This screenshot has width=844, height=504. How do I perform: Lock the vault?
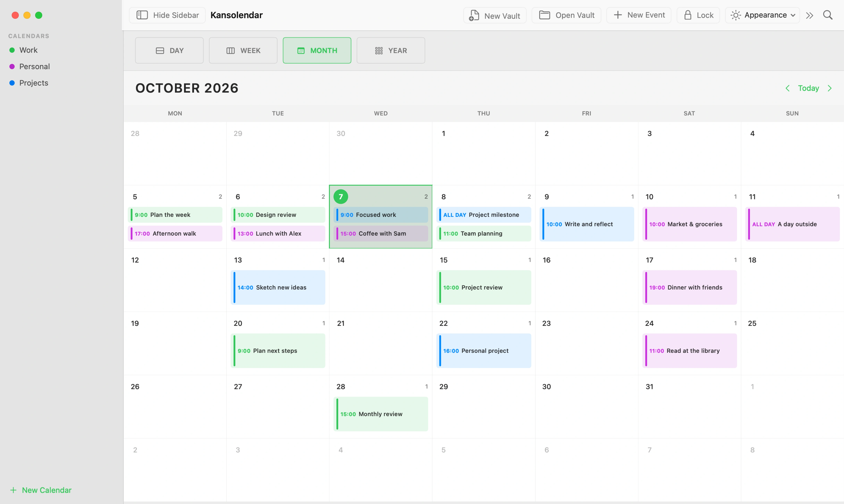(x=698, y=15)
